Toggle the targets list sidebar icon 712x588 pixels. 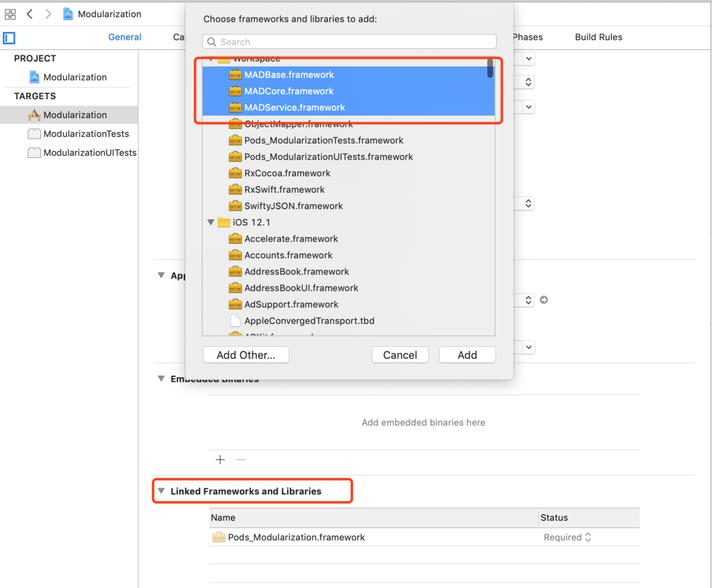9,38
